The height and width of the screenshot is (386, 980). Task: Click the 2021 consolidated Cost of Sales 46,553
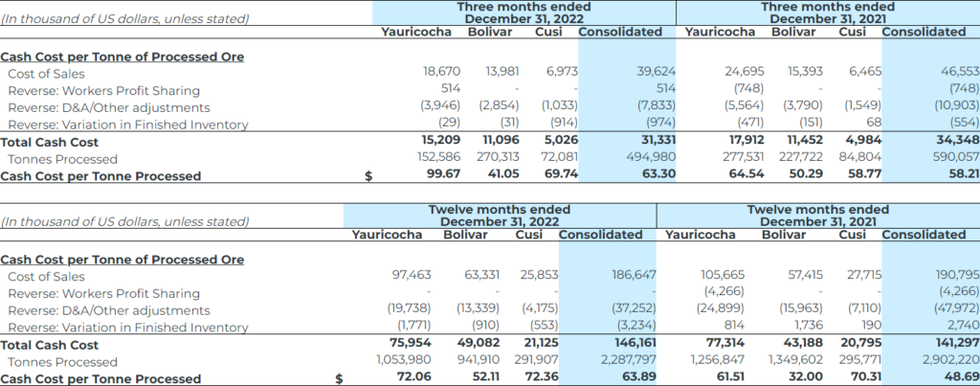click(946, 74)
